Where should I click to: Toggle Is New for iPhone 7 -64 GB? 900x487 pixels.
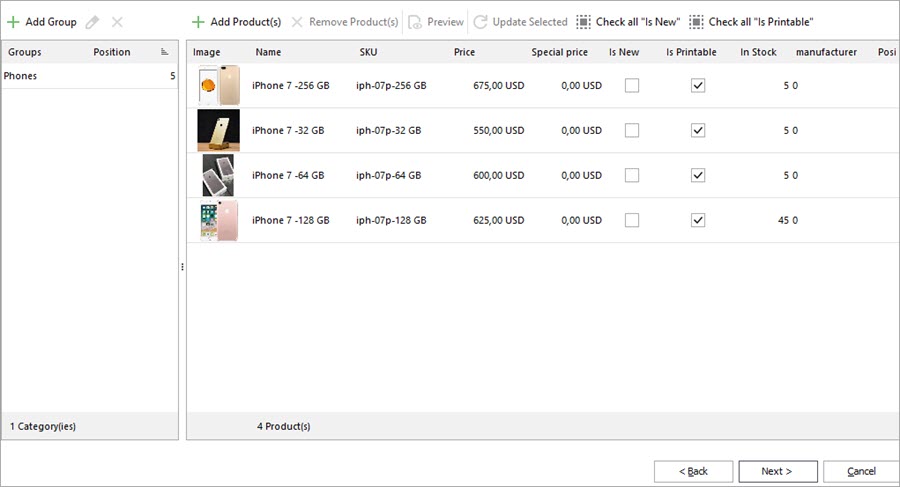(x=632, y=175)
